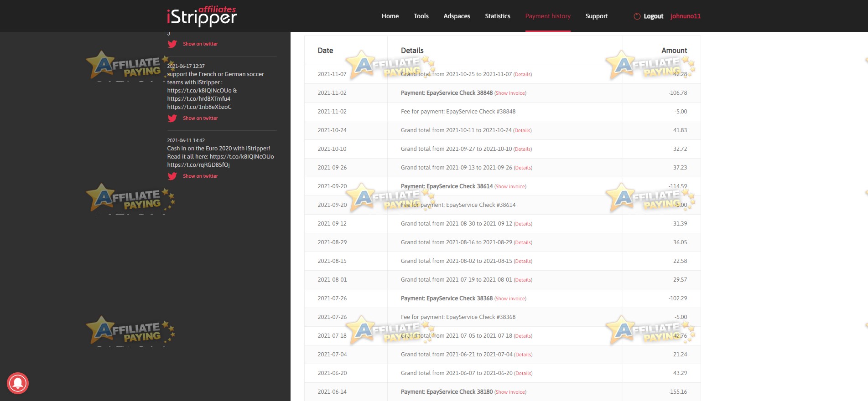Click the amount -106.78
The width and height of the screenshot is (868, 401).
(x=678, y=93)
